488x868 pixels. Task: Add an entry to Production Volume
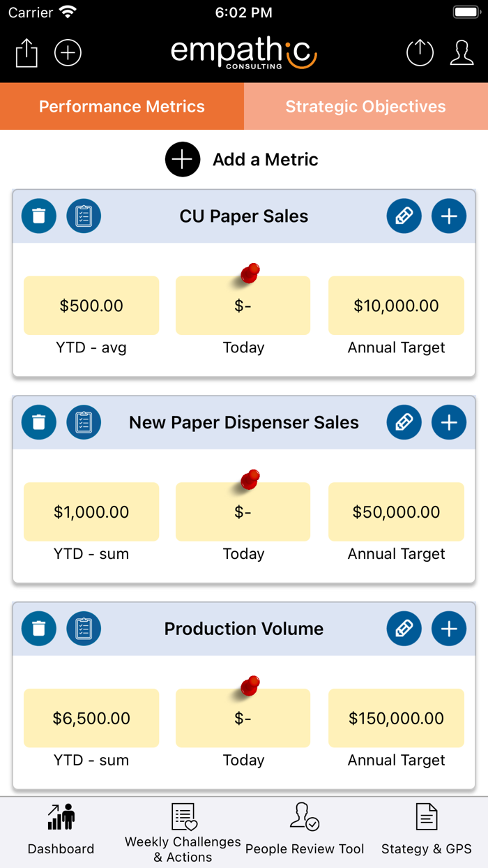pos(449,629)
